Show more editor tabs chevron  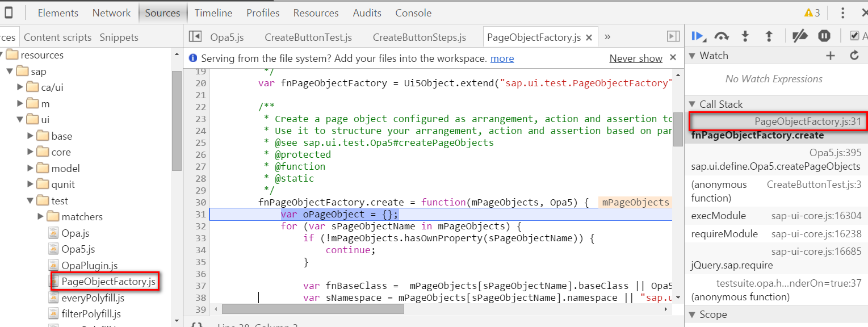(607, 36)
